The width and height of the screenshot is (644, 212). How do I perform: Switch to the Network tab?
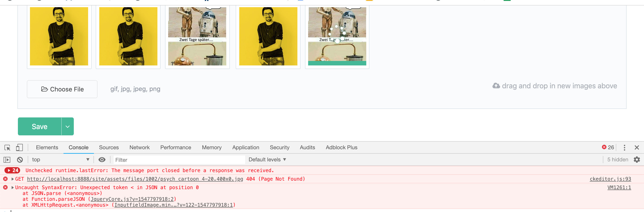pyautogui.click(x=140, y=147)
